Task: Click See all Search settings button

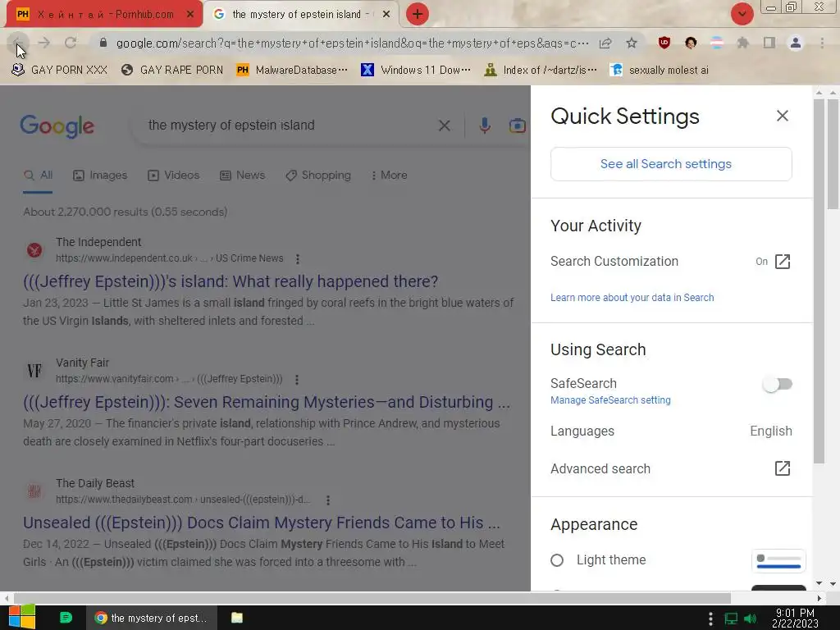Action: click(671, 164)
